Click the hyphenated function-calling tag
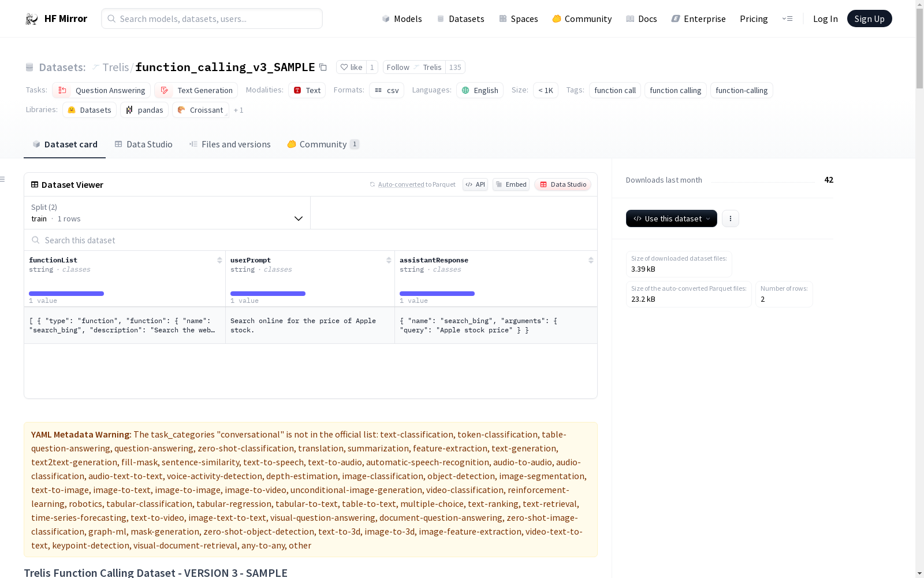Screen dimensions: 924x578 click(742, 90)
